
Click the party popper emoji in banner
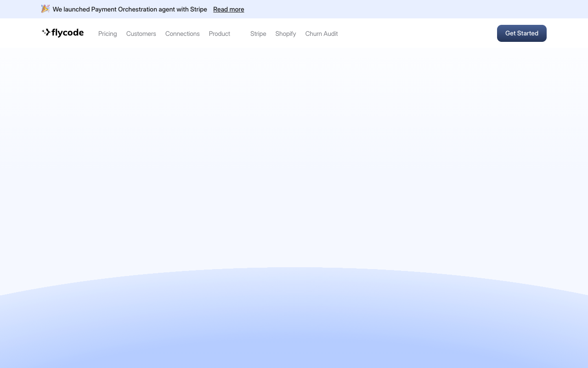(x=45, y=9)
